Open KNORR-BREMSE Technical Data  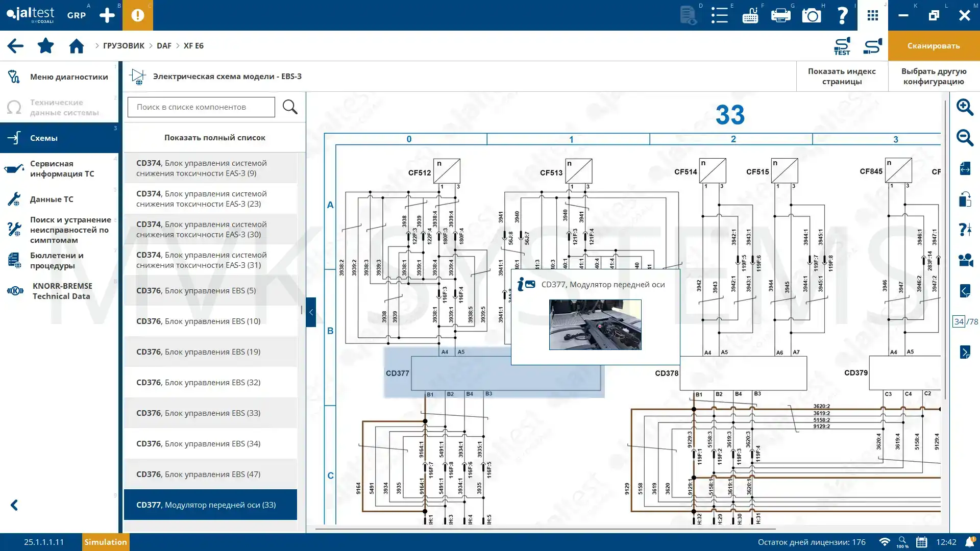pos(59,291)
